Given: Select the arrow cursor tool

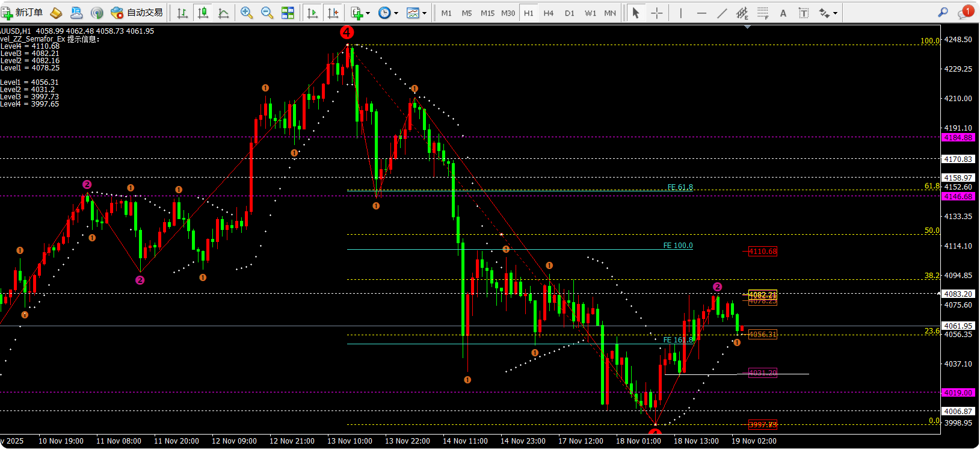Looking at the screenshot, I should click(x=636, y=13).
